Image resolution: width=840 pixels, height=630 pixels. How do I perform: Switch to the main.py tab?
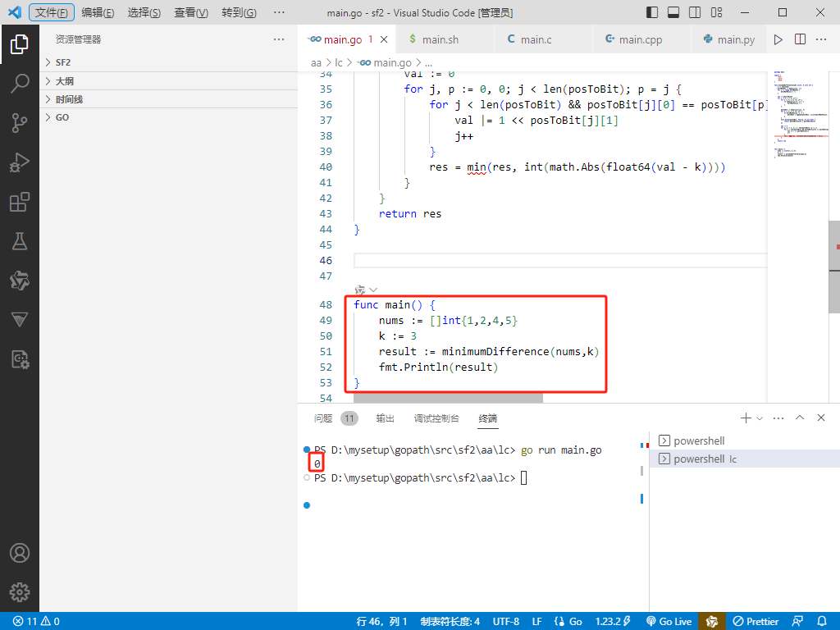pyautogui.click(x=729, y=39)
